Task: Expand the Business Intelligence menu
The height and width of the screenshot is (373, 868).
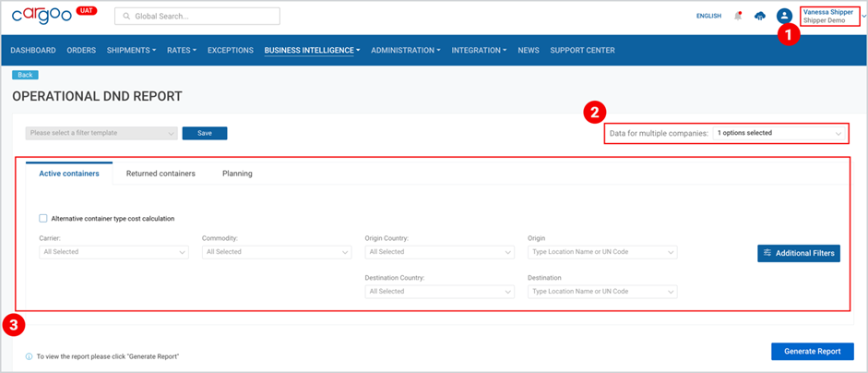Action: pos(312,50)
